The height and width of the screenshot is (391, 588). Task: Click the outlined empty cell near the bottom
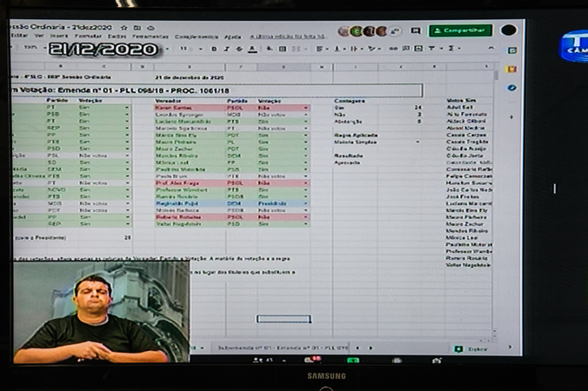pos(284,319)
